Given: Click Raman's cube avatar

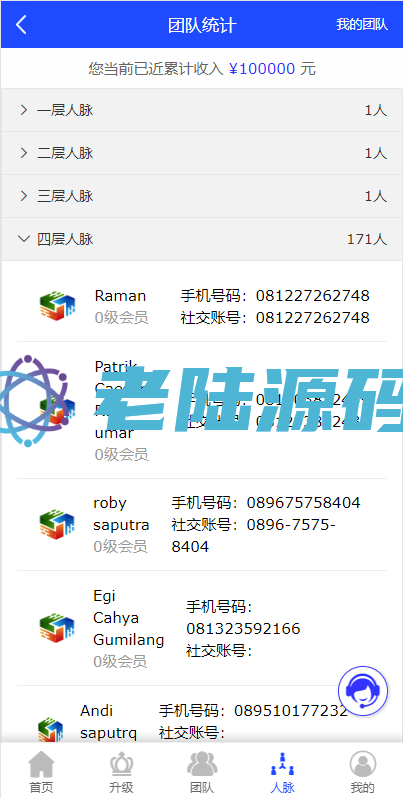Looking at the screenshot, I should click(x=57, y=306).
